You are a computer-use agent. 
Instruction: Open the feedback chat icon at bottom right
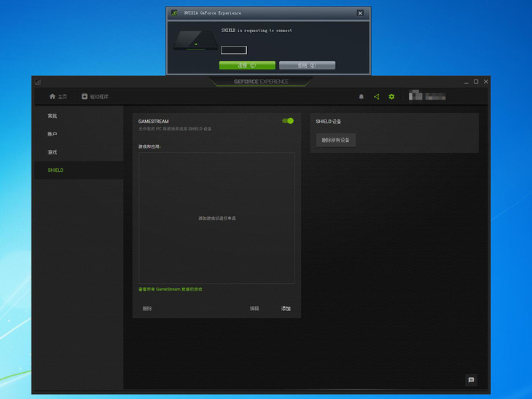point(471,379)
